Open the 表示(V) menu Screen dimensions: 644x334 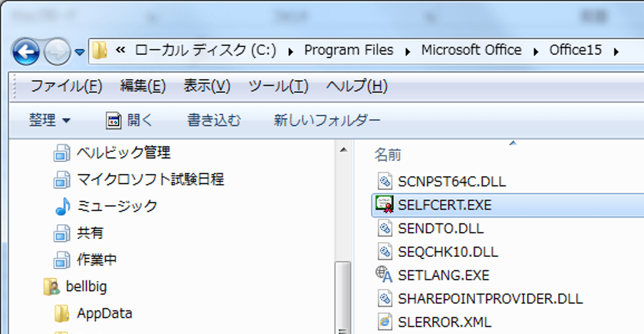coord(207,86)
